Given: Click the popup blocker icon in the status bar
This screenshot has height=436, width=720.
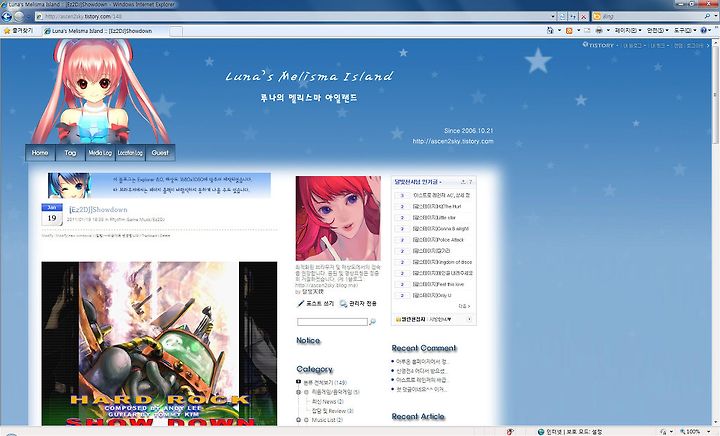Looking at the screenshot, I should 510,432.
